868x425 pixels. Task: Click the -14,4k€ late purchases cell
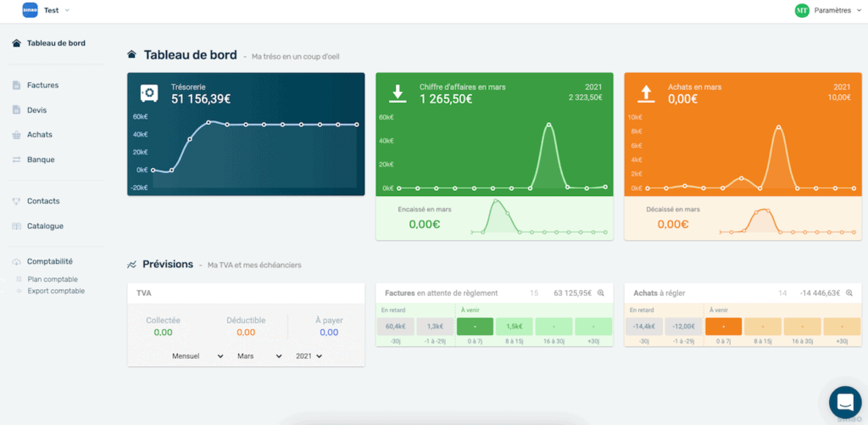click(x=644, y=327)
